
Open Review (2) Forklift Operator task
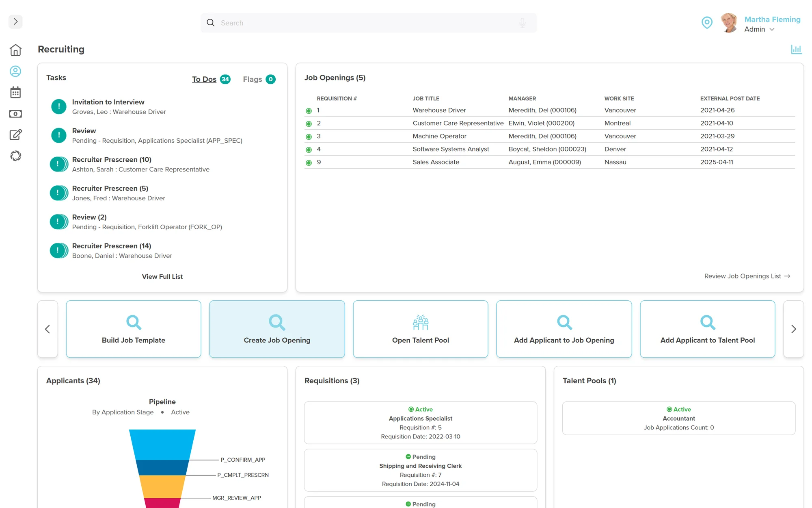pyautogui.click(x=147, y=222)
